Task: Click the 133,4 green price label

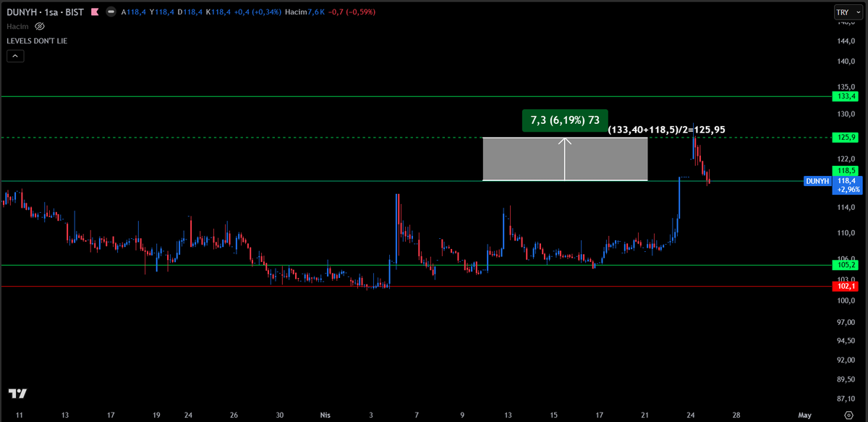Action: pos(844,96)
